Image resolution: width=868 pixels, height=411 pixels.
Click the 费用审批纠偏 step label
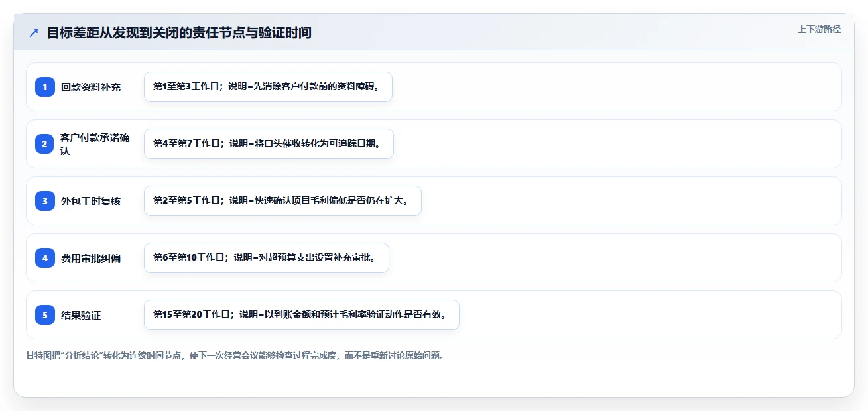tap(91, 258)
